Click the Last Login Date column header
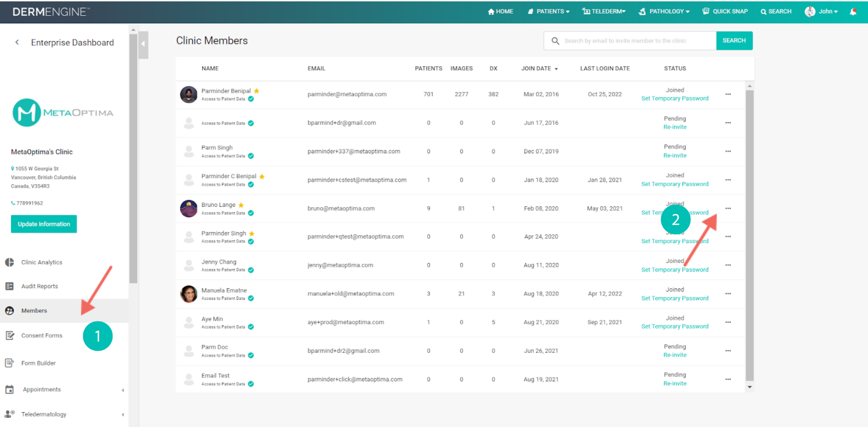Image resolution: width=868 pixels, height=427 pixels. click(605, 68)
